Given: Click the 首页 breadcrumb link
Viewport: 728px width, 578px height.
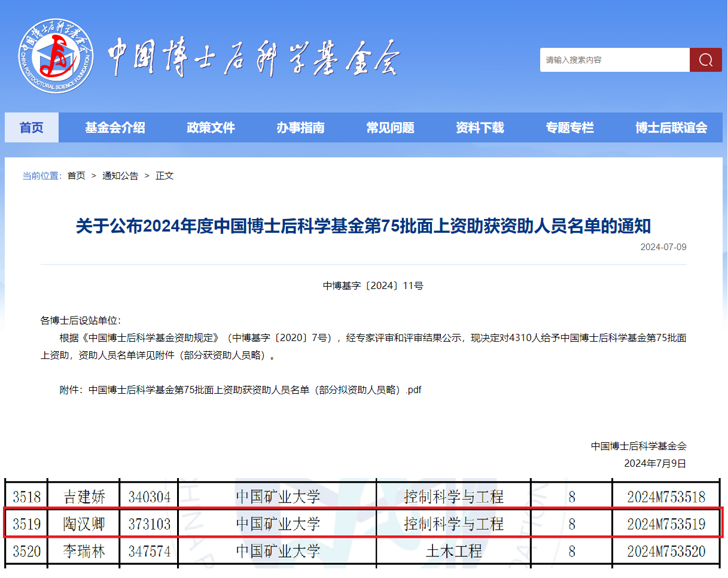Looking at the screenshot, I should pos(76,175).
